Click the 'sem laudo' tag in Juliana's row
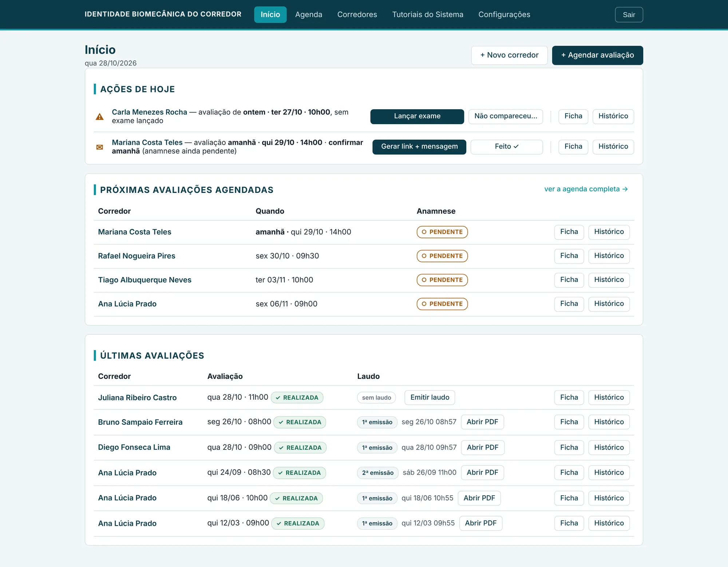 pos(376,398)
